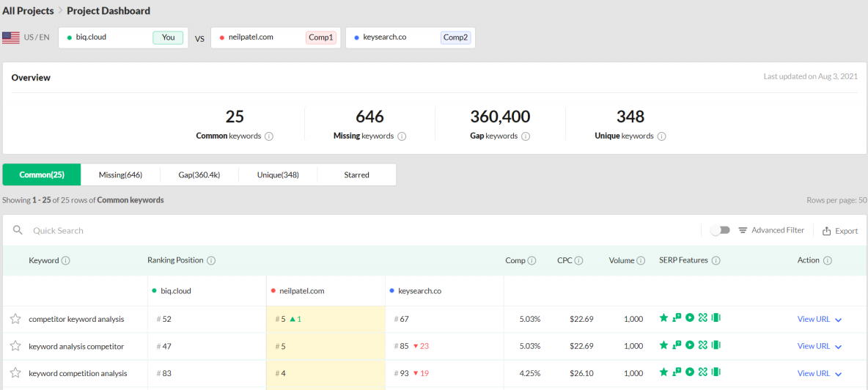Click the 'You' badge for biq.cloud
Screen dimensions: 868x390
168,37
